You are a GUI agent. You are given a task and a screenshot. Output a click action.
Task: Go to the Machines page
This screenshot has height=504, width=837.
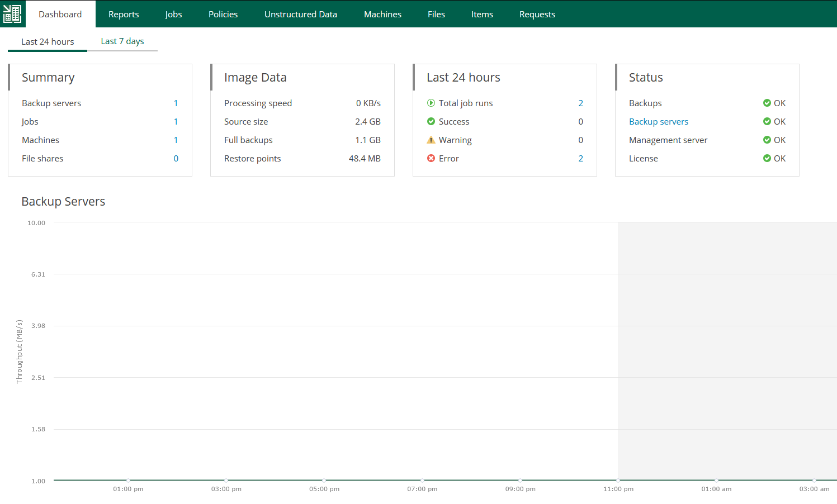pyautogui.click(x=382, y=14)
